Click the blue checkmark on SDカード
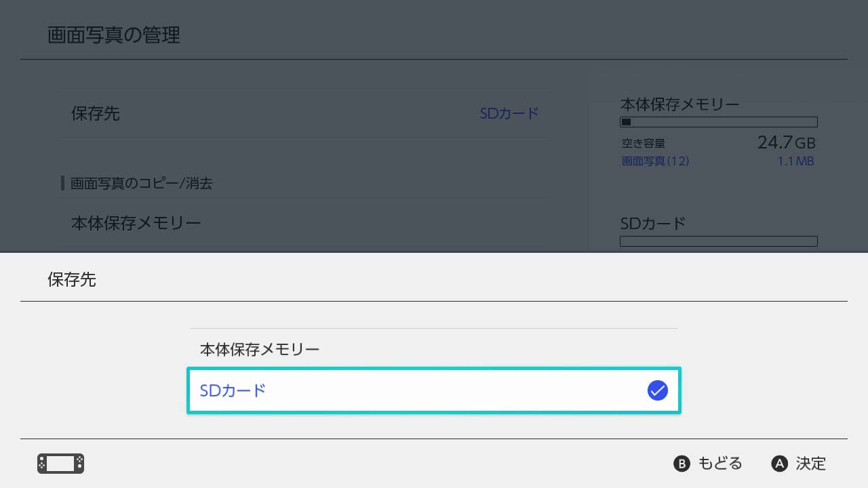The height and width of the screenshot is (488, 868). [658, 390]
